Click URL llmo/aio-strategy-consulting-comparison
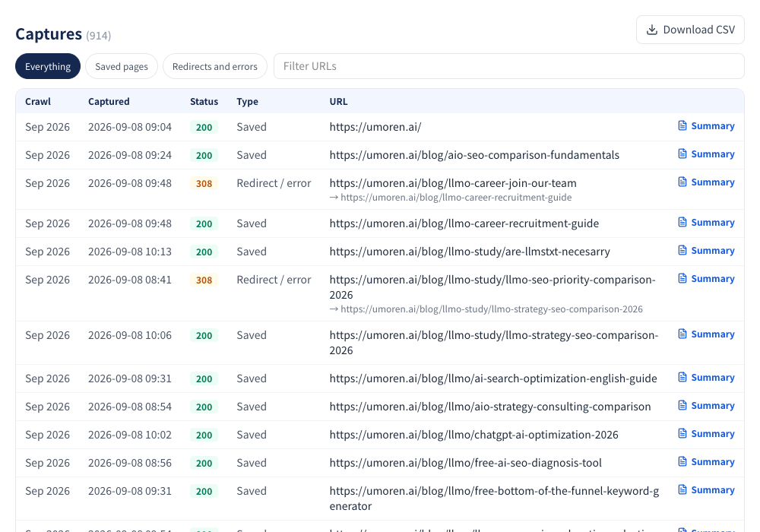The width and height of the screenshot is (760, 532). 490,407
